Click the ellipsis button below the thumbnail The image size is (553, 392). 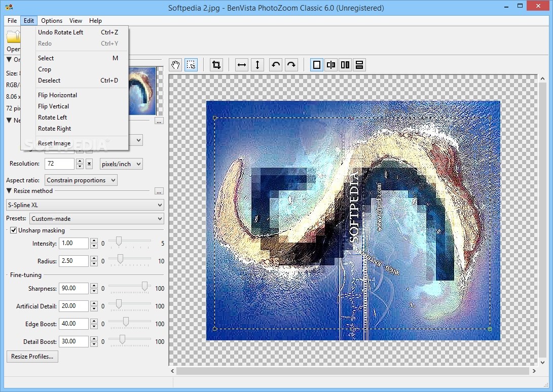tap(159, 121)
